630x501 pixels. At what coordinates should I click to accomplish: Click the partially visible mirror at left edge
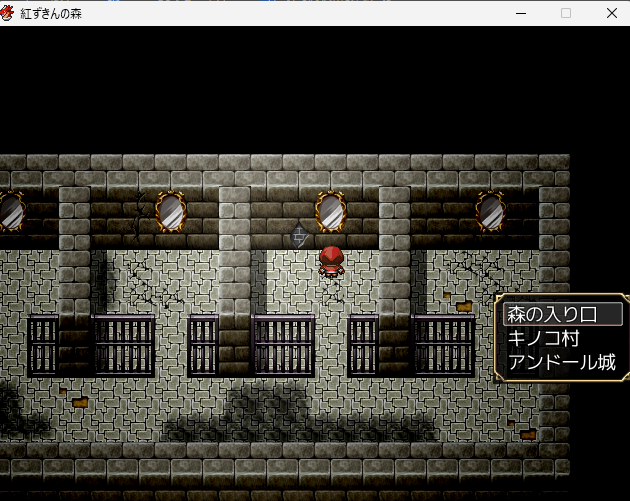tap(10, 211)
